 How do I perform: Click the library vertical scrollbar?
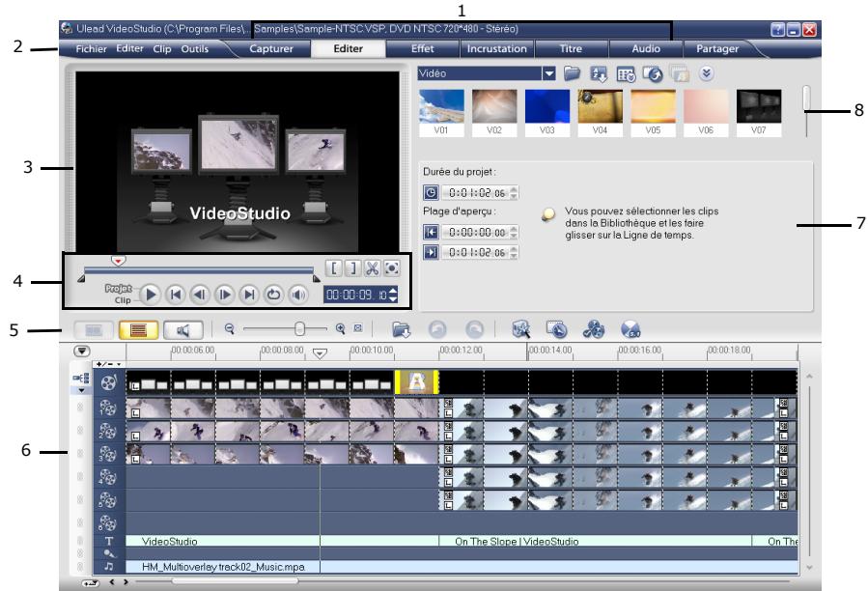(806, 111)
